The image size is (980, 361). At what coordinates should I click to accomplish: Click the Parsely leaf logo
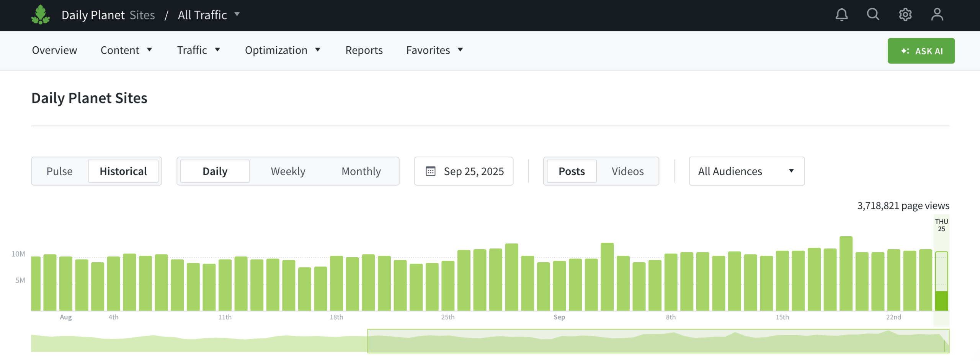click(40, 15)
